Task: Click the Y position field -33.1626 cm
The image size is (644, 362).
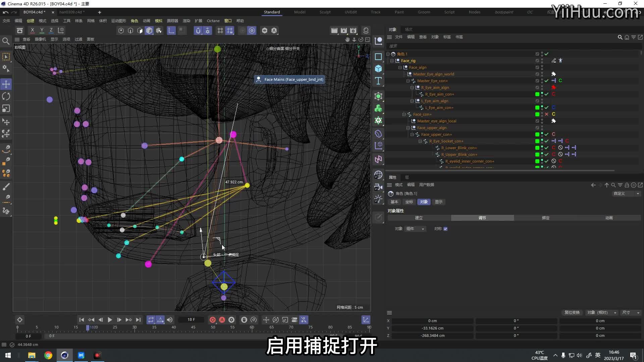Action: pos(432,328)
